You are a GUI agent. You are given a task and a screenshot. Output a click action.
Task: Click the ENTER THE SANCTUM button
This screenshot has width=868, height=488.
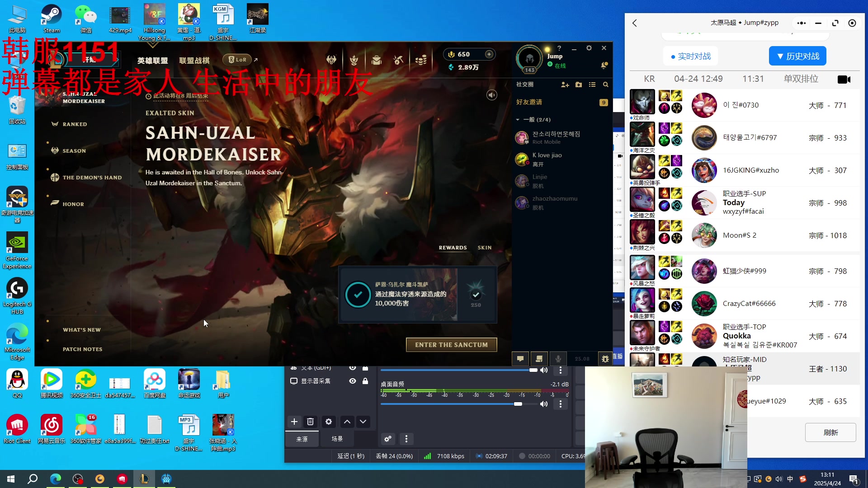[451, 345]
